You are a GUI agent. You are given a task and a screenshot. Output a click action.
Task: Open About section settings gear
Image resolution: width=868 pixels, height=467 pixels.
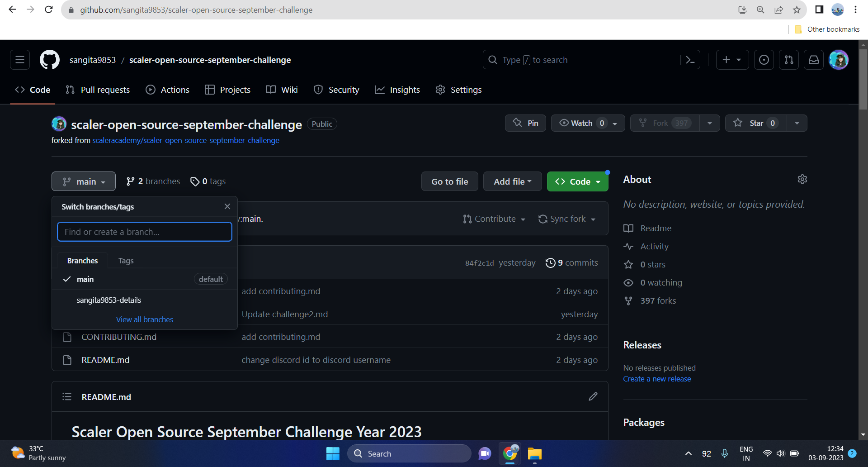tap(802, 179)
